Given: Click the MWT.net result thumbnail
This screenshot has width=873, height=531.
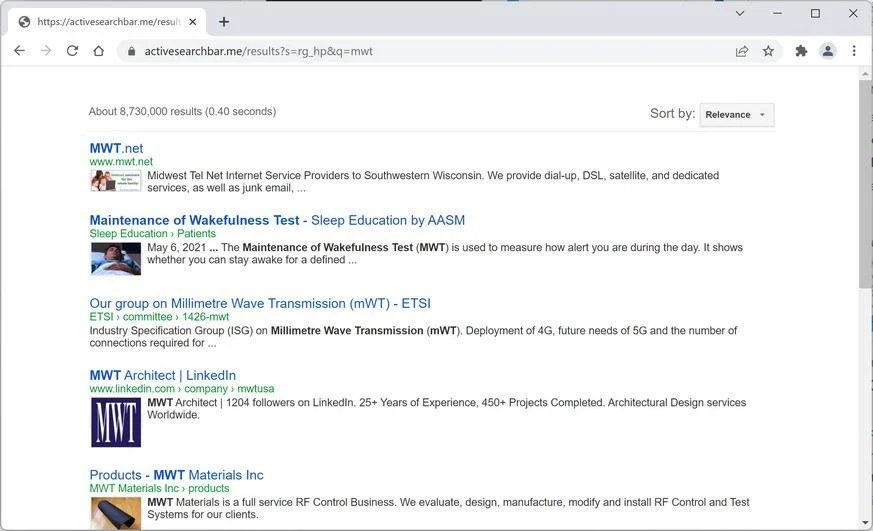Looking at the screenshot, I should pyautogui.click(x=116, y=181).
